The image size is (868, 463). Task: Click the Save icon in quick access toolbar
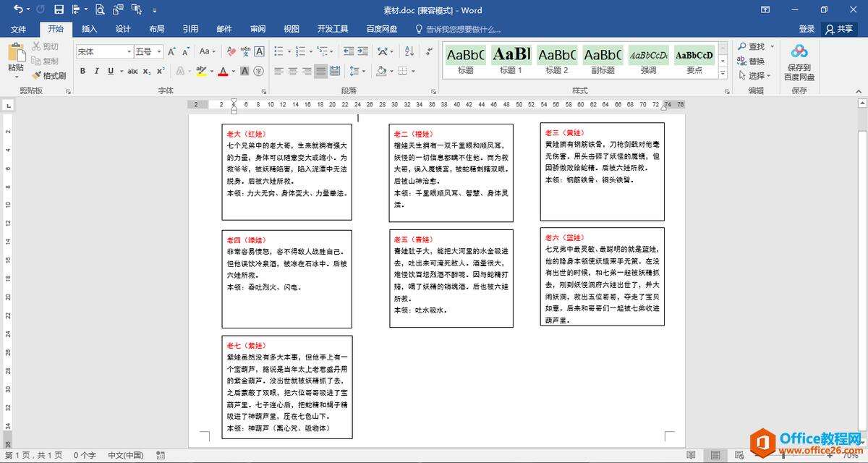tap(59, 10)
